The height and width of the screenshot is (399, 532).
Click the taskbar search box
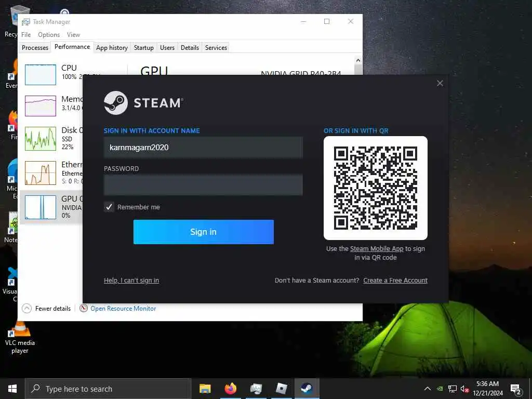point(108,389)
